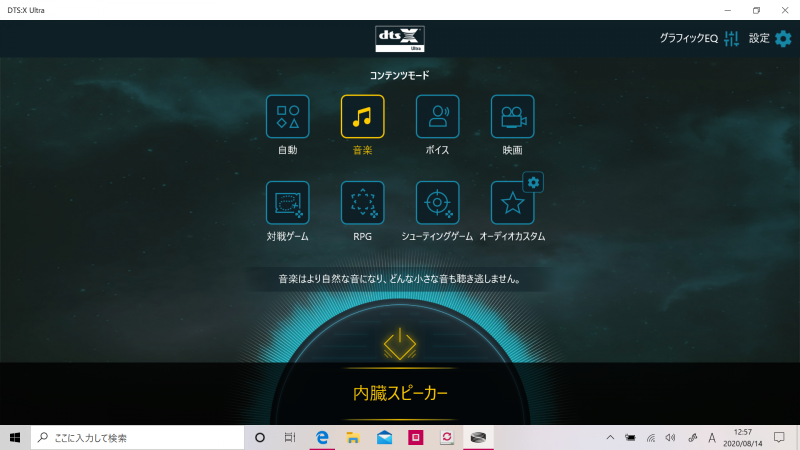The width and height of the screenshot is (800, 450).
Task: Select the 音楽 music mode icon
Action: (362, 116)
